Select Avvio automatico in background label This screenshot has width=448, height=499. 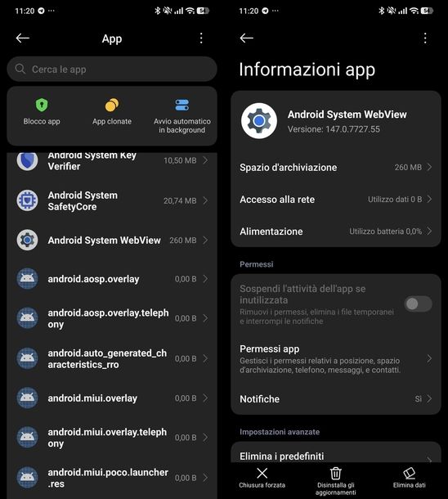[x=181, y=126]
